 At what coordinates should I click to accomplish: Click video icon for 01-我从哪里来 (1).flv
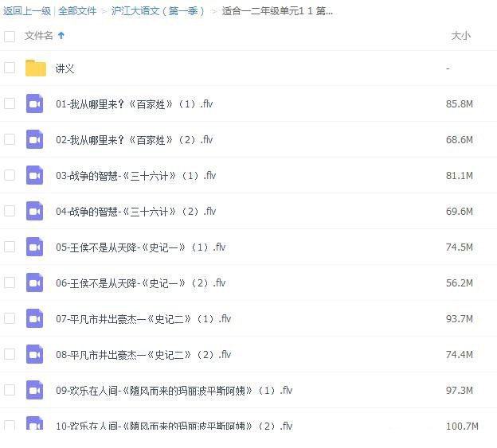pyautogui.click(x=34, y=103)
